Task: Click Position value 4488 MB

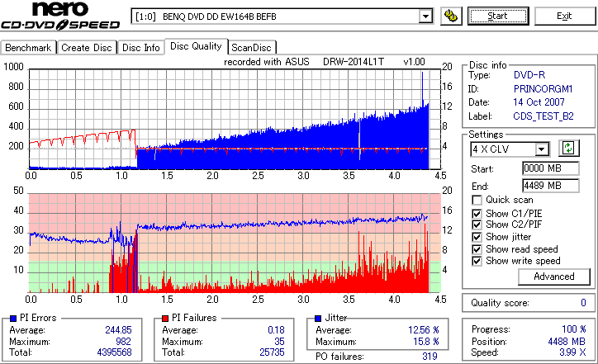Action: (x=567, y=341)
